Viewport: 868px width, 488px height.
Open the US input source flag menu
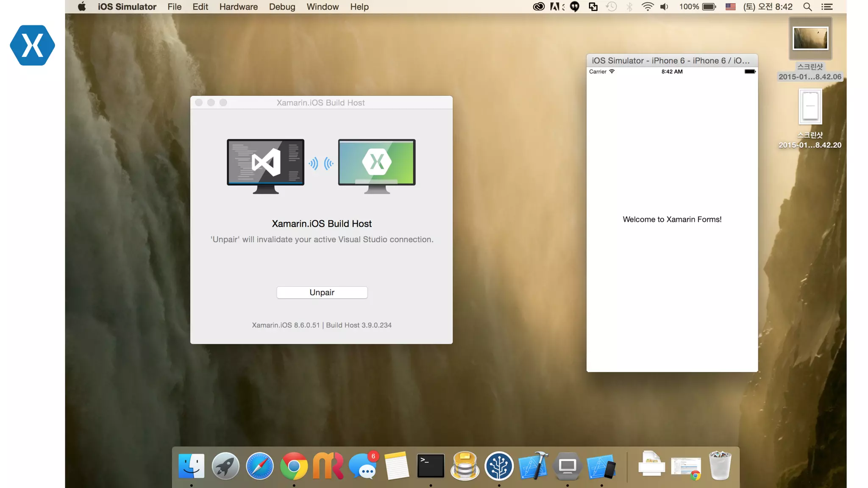730,7
